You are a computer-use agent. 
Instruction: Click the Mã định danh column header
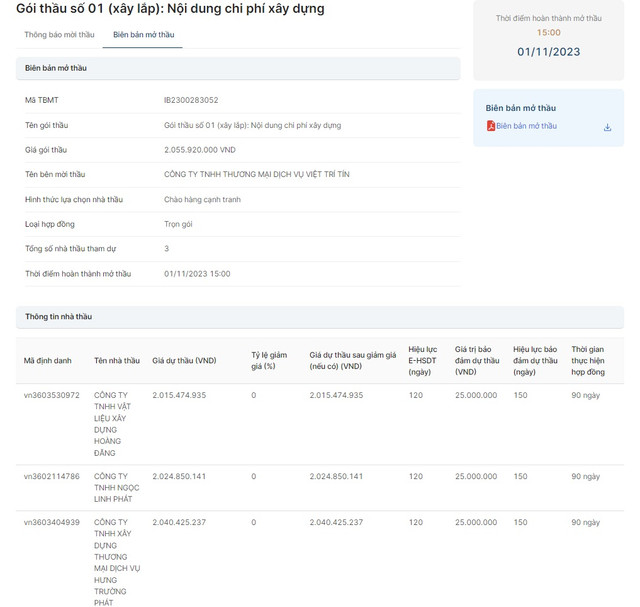pos(48,360)
